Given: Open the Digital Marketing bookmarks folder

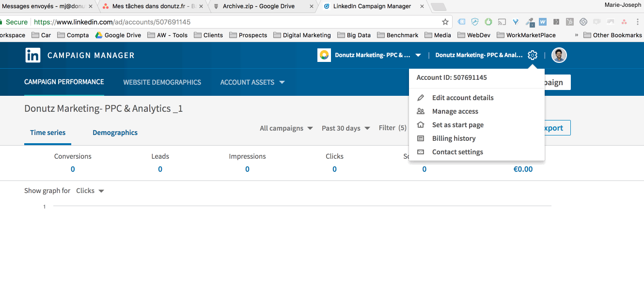Looking at the screenshot, I should pos(302,35).
